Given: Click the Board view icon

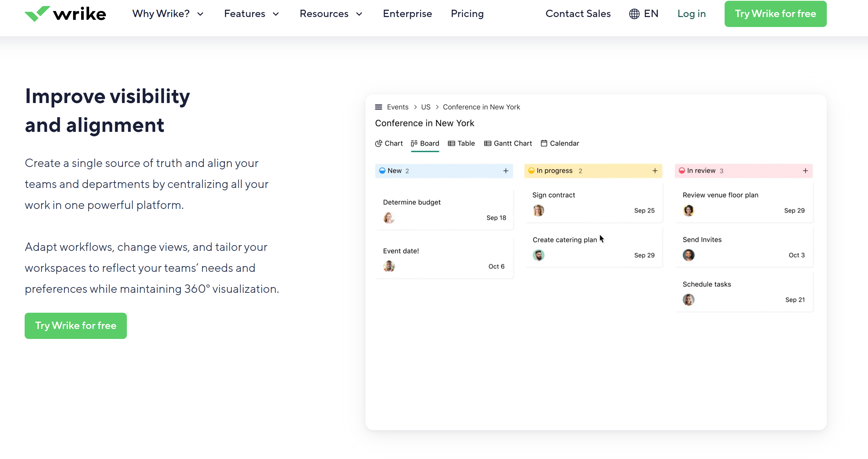Looking at the screenshot, I should point(414,144).
